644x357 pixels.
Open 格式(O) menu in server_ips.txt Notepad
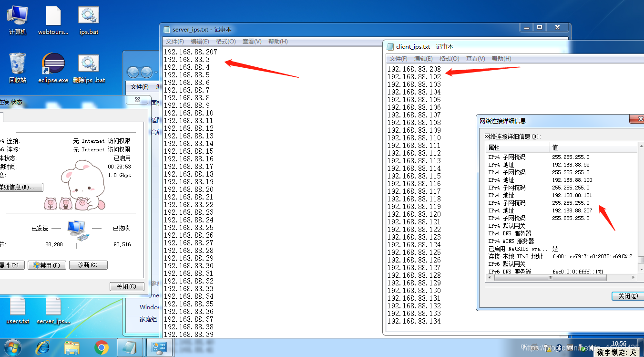click(225, 42)
